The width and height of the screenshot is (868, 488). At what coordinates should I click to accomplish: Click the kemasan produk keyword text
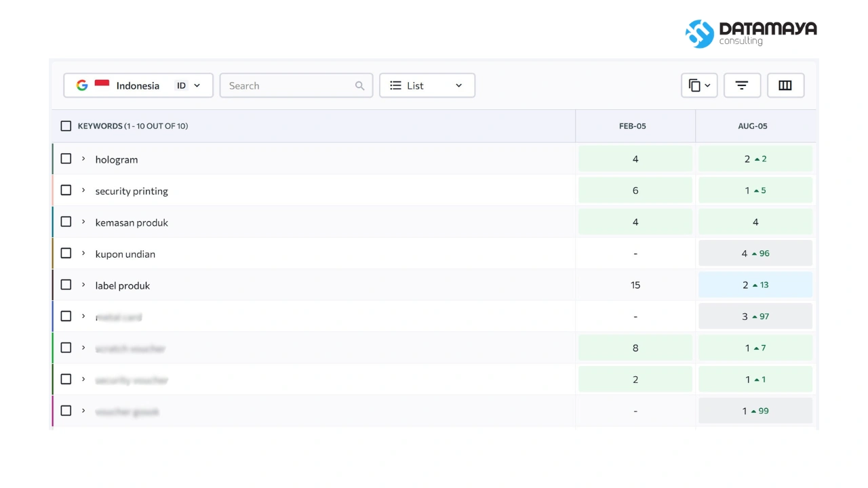coord(132,222)
